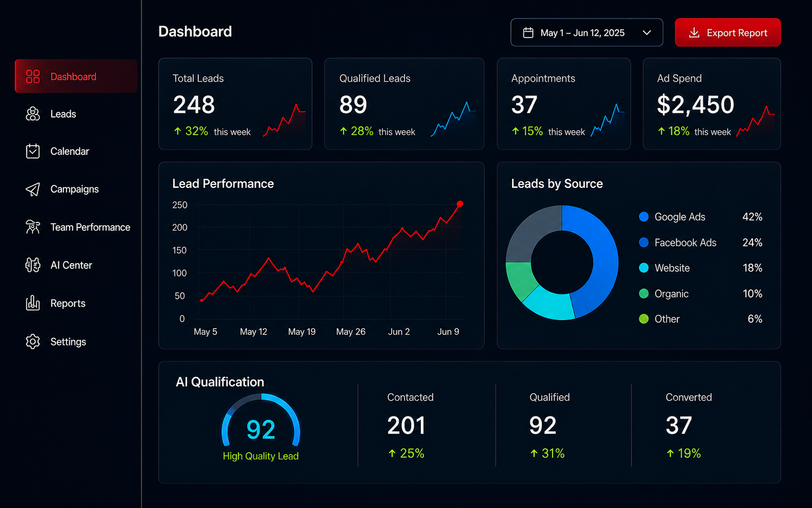Screen dimensions: 812x508
Task: Click the High Quality Lead label
Action: coord(261,456)
